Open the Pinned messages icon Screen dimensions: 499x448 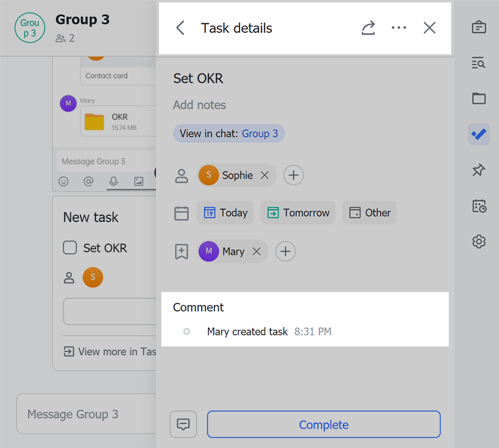479,170
